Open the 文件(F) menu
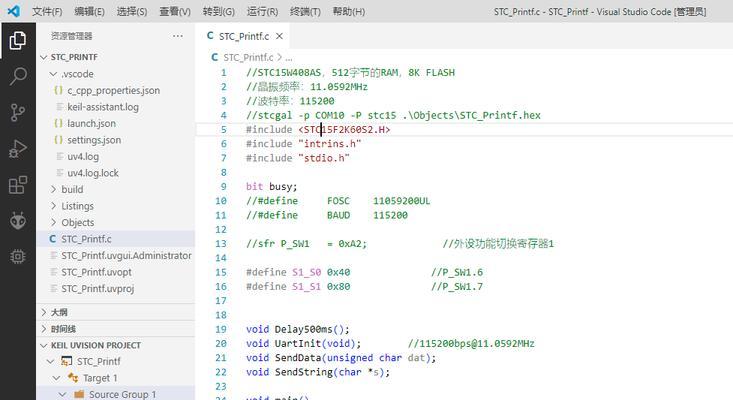Viewport: 733px width, 400px height. coord(47,11)
